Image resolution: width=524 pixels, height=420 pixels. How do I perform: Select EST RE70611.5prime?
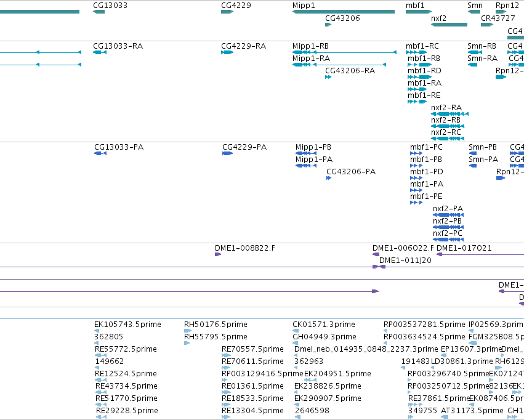point(226,368)
